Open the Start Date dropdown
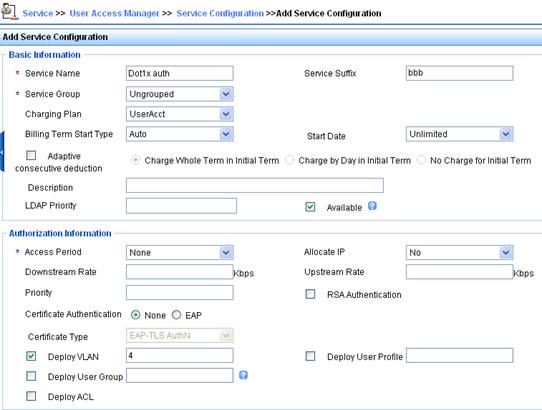The width and height of the screenshot is (542, 410). 459,134
